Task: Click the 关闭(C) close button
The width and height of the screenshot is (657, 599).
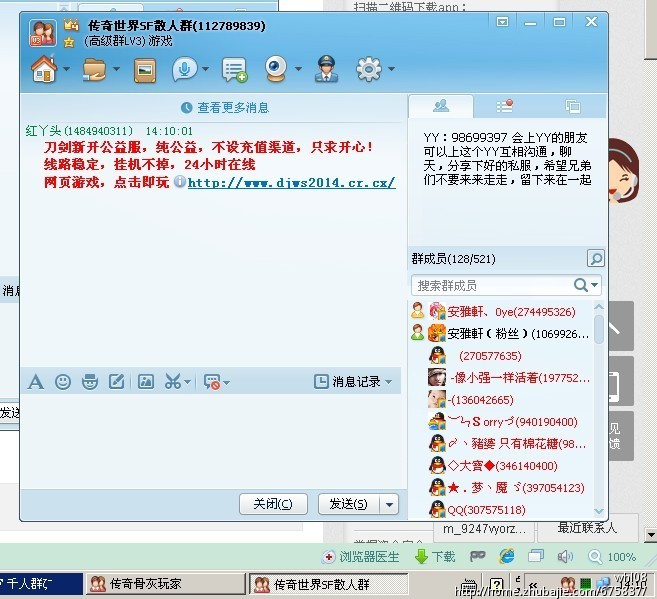Action: (x=273, y=504)
